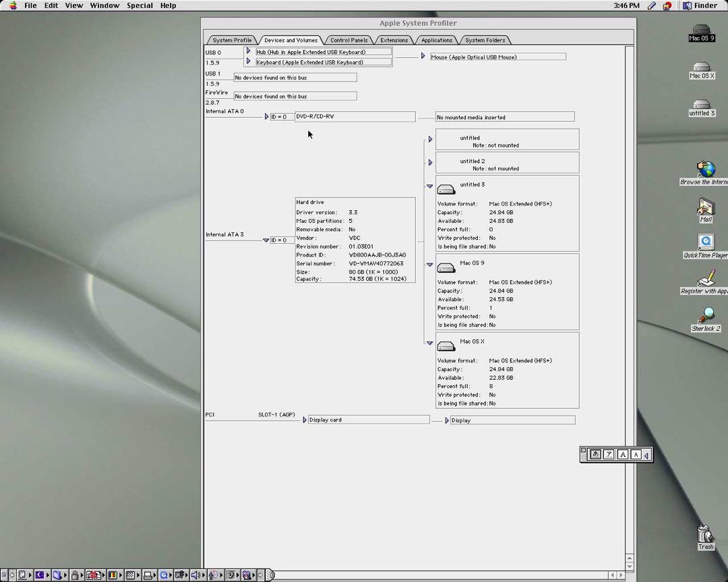
Task: Collapse the Mac OS 9 volume details
Action: (x=429, y=265)
